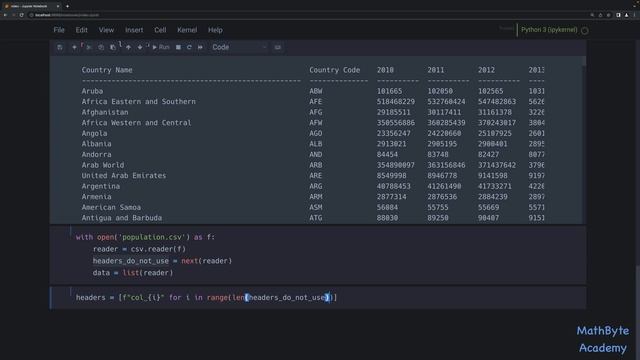Open the View menu

pos(106,30)
